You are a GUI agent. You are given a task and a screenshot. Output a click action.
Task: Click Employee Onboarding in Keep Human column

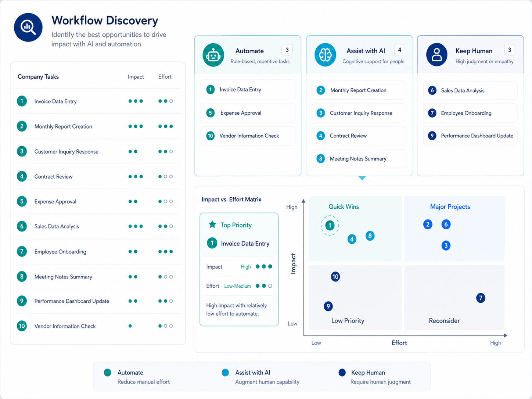coord(470,113)
